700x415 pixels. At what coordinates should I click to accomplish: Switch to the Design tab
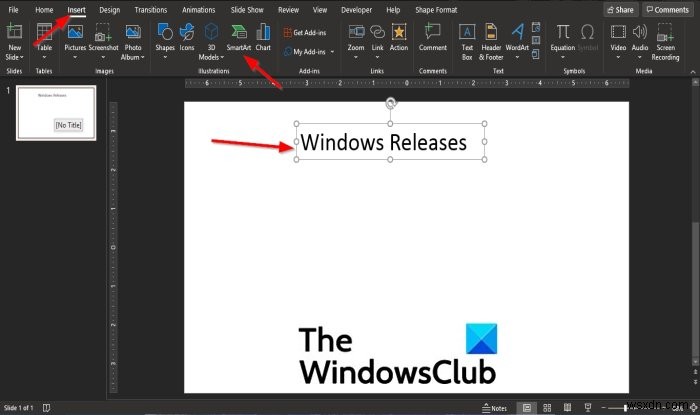coord(109,9)
